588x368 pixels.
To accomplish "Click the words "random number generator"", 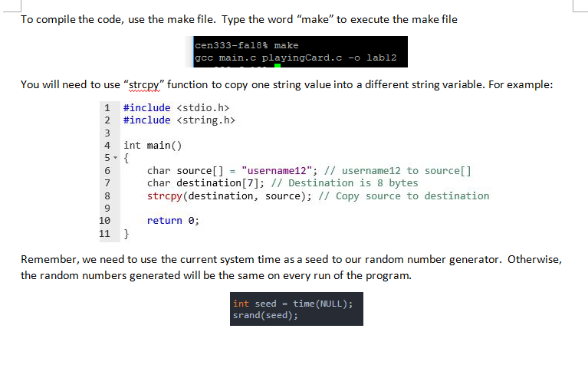I will click(x=432, y=260).
